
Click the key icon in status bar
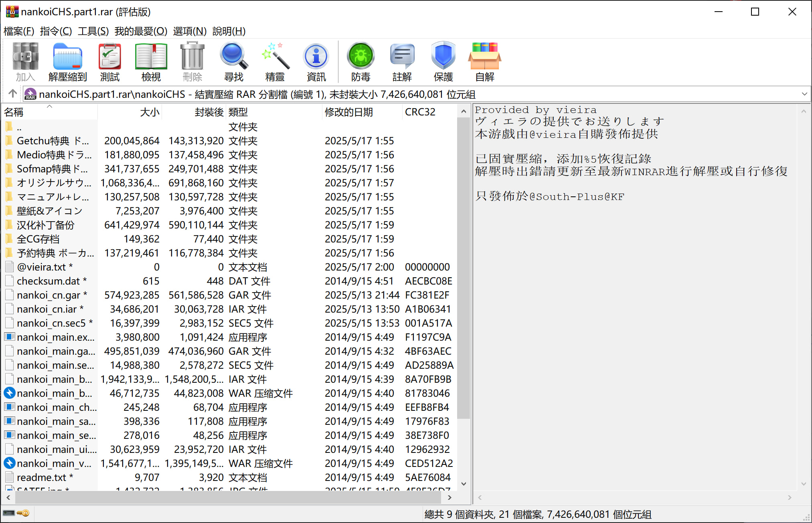tap(24, 513)
